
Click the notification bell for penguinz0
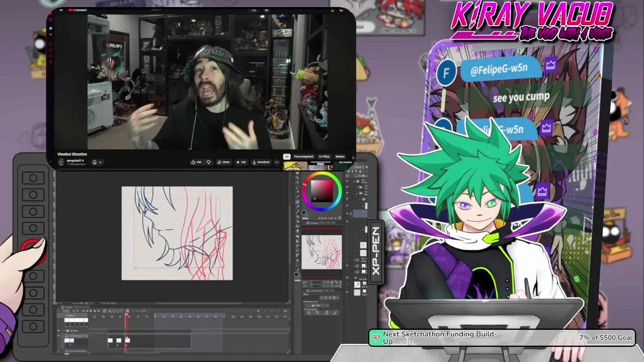95,162
